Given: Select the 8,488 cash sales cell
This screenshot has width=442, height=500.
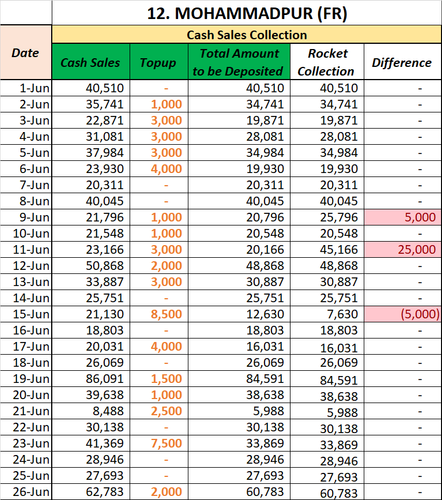Looking at the screenshot, I should tap(90, 411).
